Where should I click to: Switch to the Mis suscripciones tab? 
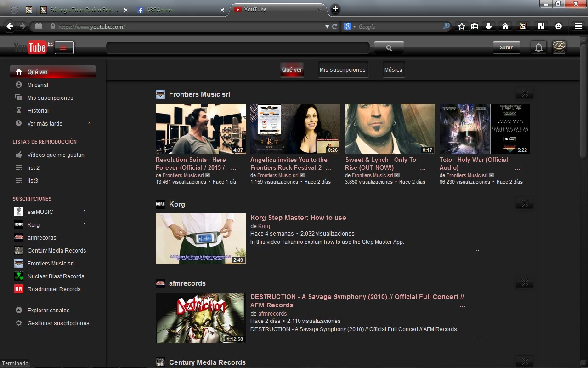[x=342, y=70]
